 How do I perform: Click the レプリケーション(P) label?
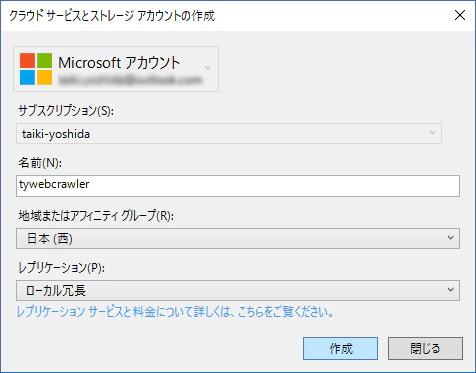pos(62,268)
